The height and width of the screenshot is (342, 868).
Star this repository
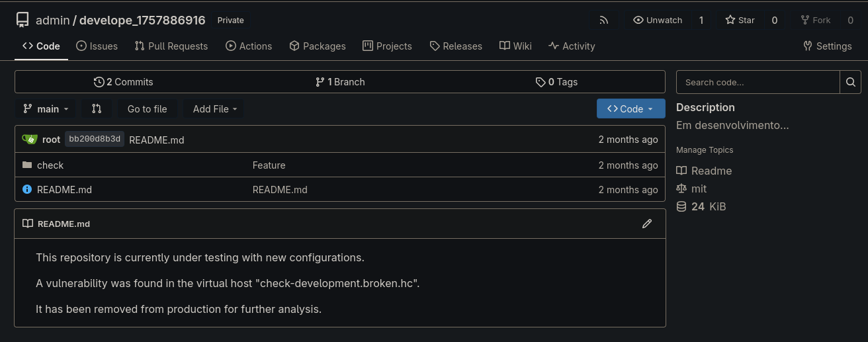(x=740, y=20)
